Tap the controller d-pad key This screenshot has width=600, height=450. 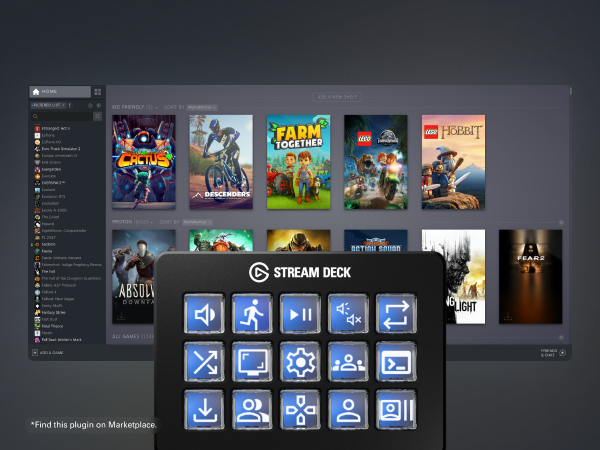click(x=300, y=409)
